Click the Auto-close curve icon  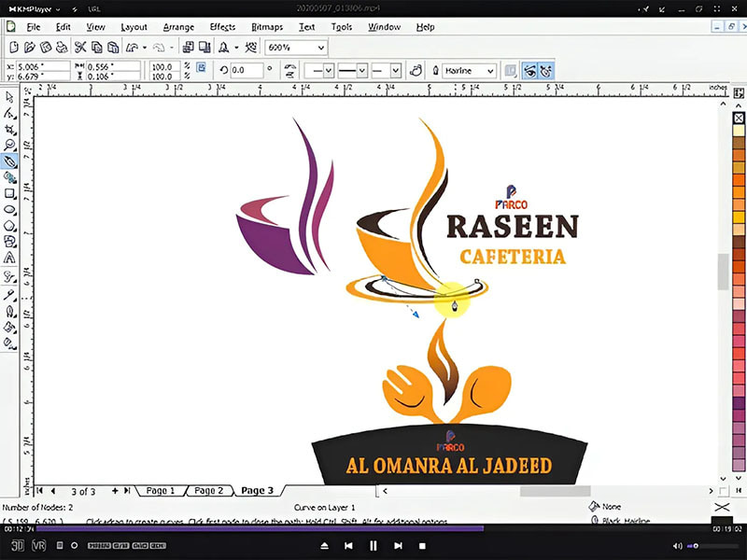[416, 71]
